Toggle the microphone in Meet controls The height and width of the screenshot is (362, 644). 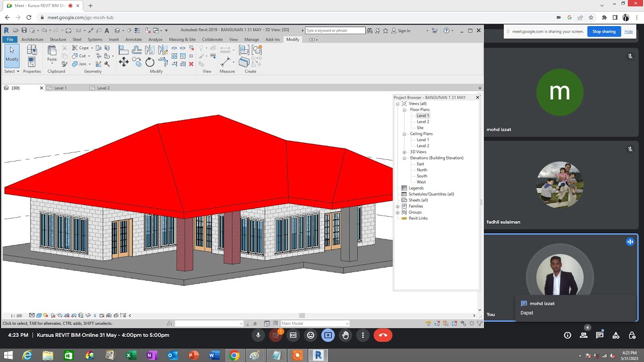(258, 335)
